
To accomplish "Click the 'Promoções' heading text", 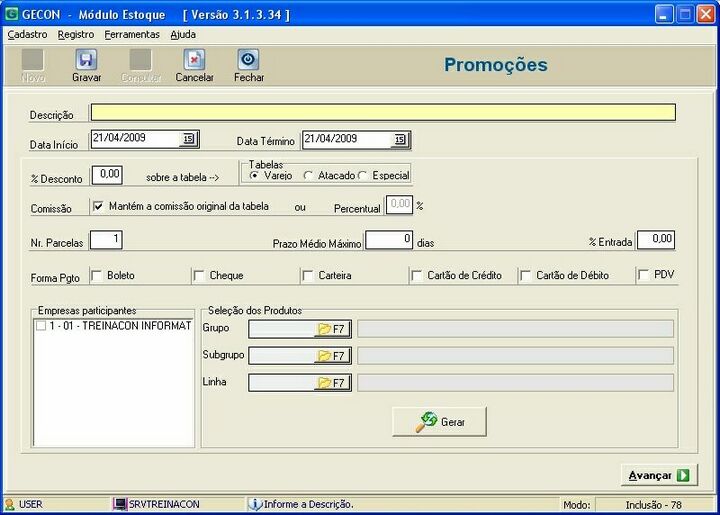I will click(x=496, y=65).
